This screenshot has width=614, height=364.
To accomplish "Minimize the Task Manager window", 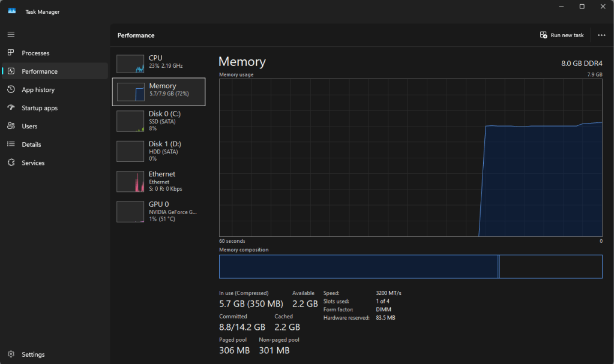I will (561, 7).
